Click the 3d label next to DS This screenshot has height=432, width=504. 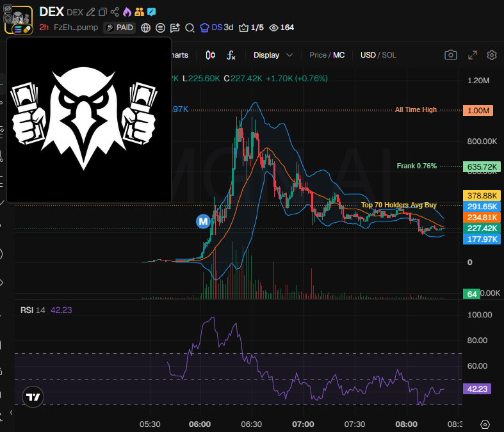228,28
